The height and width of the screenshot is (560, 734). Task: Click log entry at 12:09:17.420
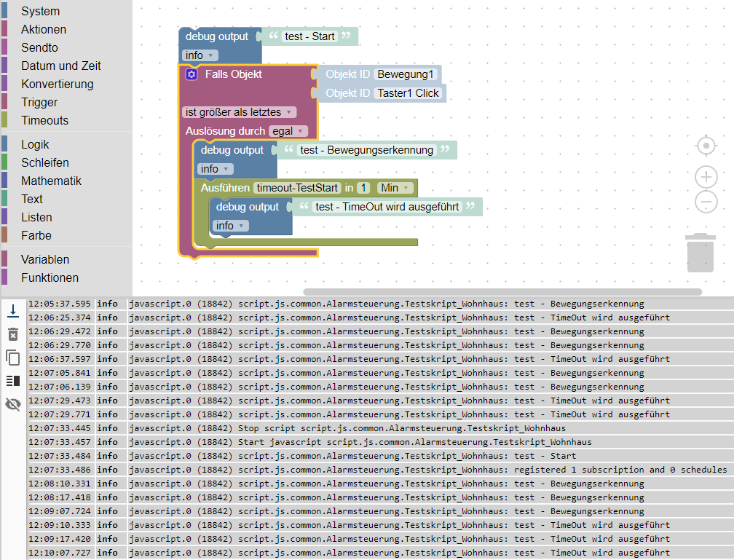[380, 539]
